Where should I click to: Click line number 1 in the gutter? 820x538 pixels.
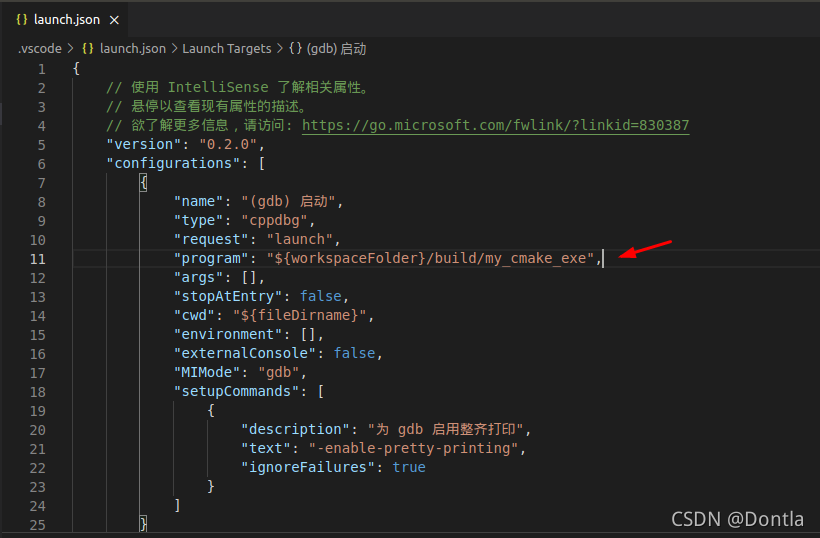[41, 69]
